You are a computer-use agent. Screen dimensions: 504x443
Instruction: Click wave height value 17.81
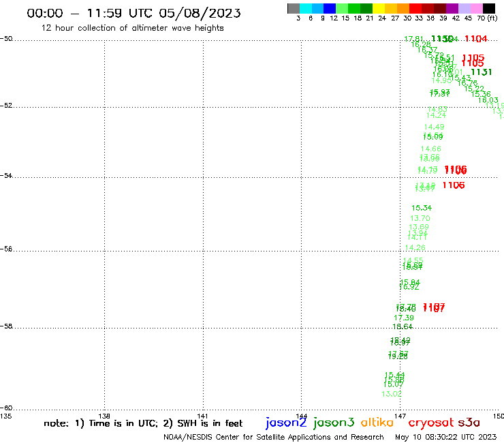[x=413, y=39]
